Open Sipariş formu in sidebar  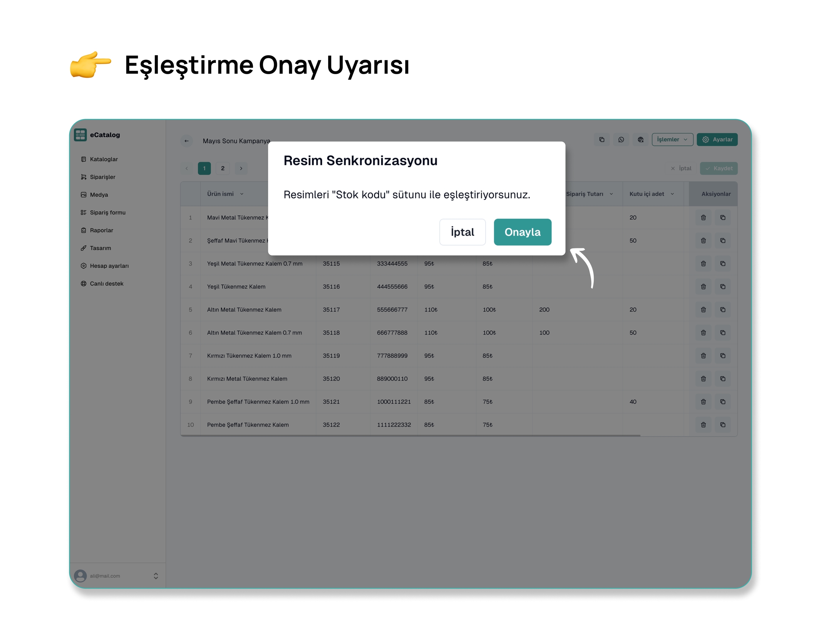[107, 212]
